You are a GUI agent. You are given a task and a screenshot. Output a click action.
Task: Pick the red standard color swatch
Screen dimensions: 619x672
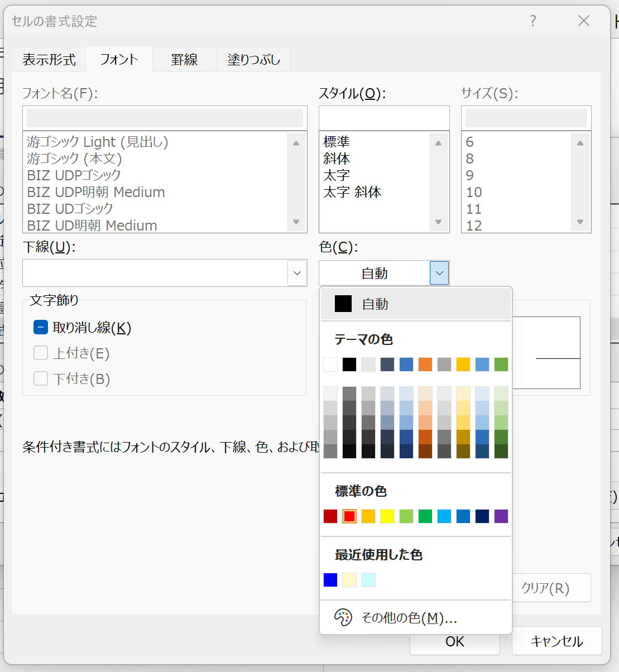click(349, 516)
